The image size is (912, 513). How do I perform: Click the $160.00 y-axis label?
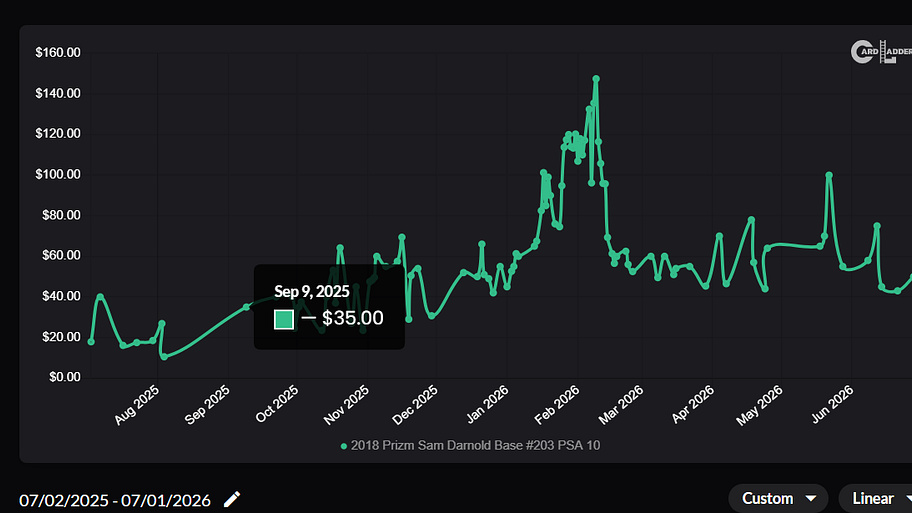pyautogui.click(x=58, y=52)
